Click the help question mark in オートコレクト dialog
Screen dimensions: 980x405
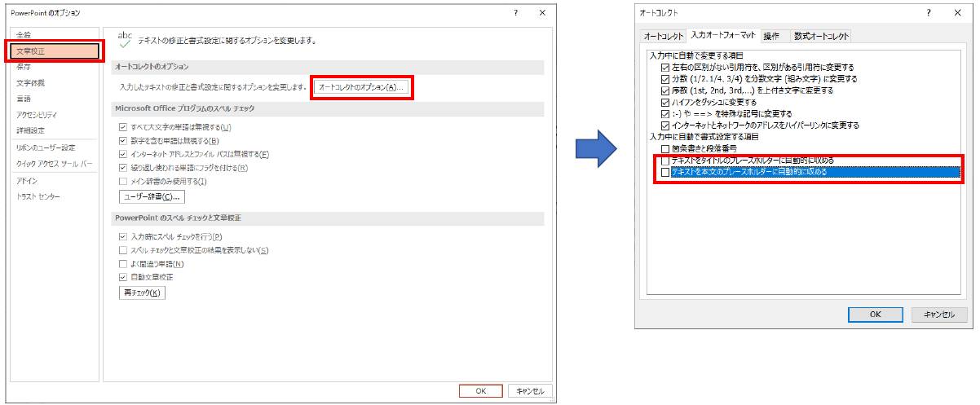coord(929,13)
